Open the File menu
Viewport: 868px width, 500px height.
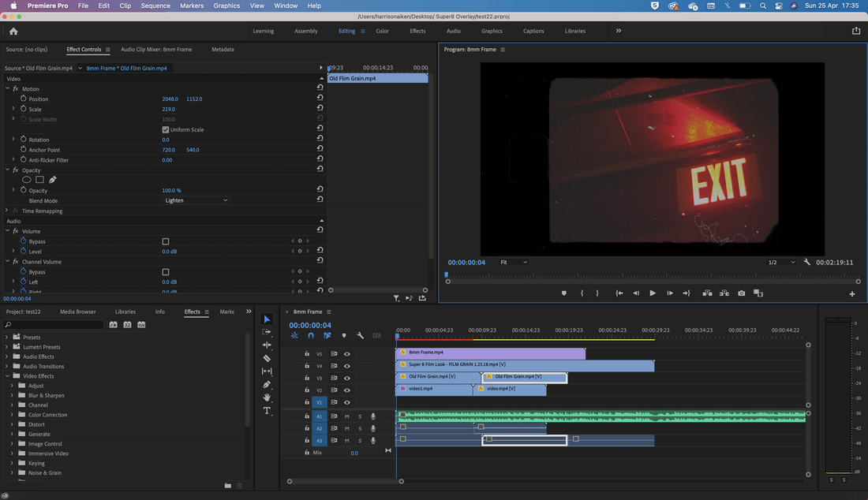(83, 6)
